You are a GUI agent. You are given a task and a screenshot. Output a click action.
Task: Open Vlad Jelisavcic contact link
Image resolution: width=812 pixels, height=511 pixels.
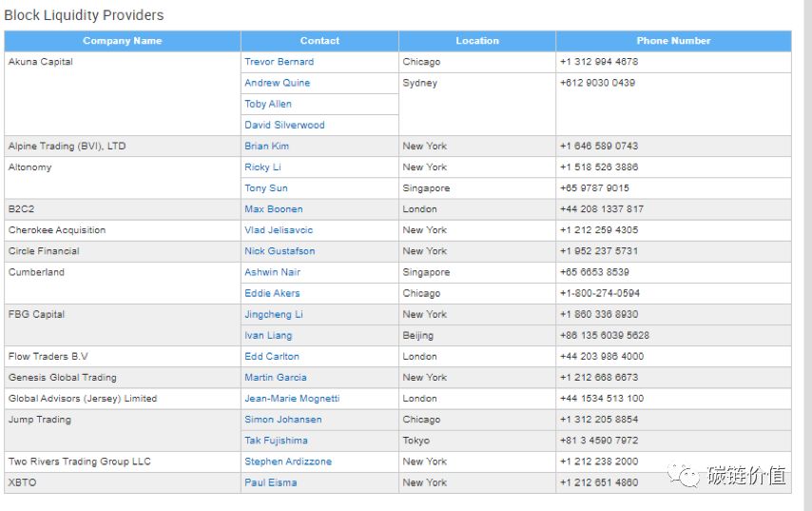click(279, 230)
